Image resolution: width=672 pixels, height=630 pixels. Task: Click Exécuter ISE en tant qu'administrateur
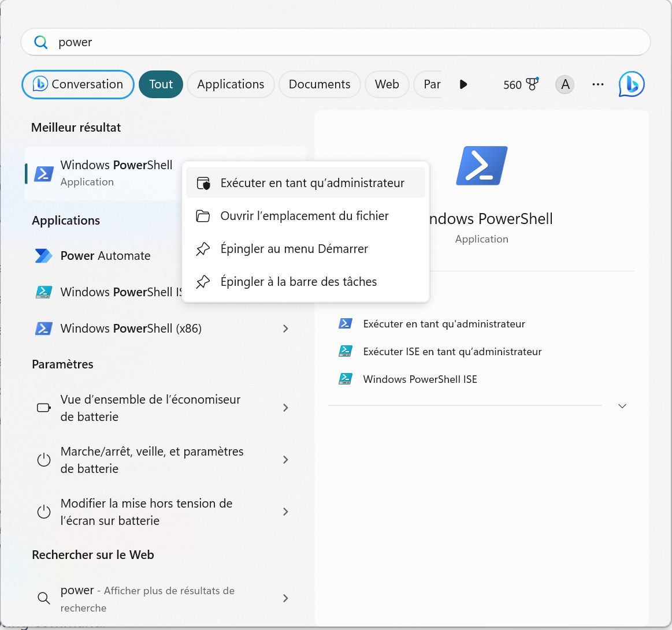click(x=452, y=352)
